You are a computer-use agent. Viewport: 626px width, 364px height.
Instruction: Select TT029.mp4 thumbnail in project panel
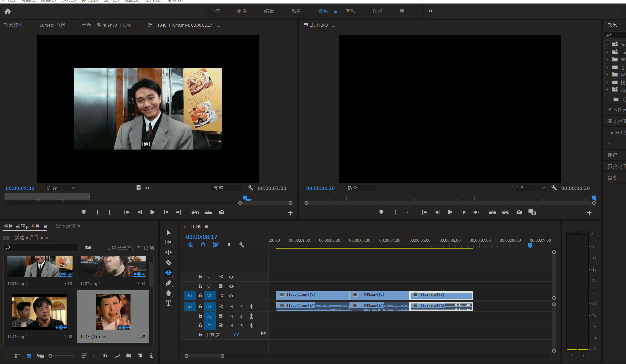(113, 266)
